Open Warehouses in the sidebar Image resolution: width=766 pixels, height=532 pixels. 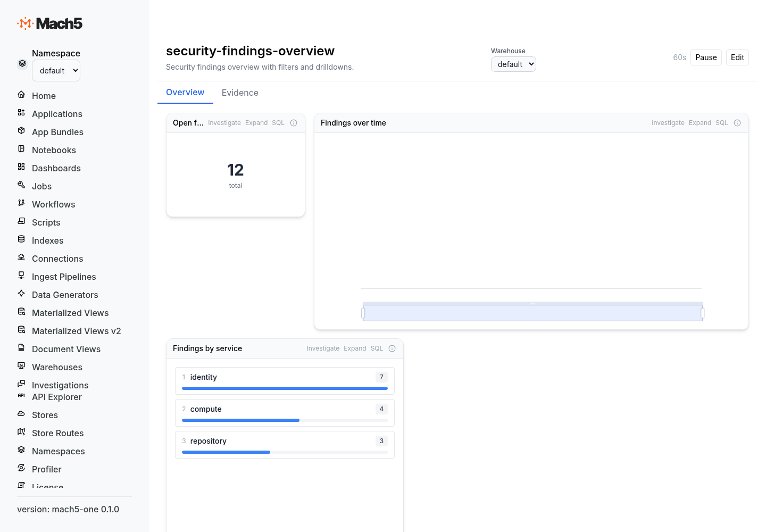coord(57,367)
